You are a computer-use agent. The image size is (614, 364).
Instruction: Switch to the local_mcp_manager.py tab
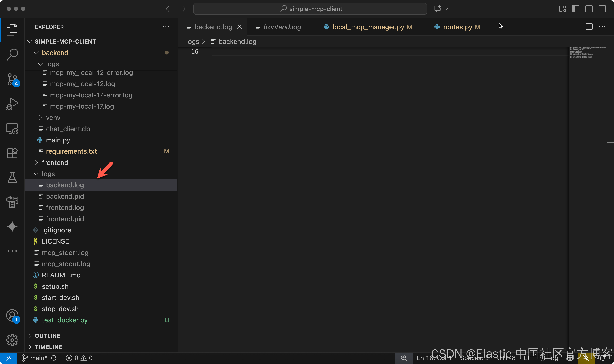point(368,27)
